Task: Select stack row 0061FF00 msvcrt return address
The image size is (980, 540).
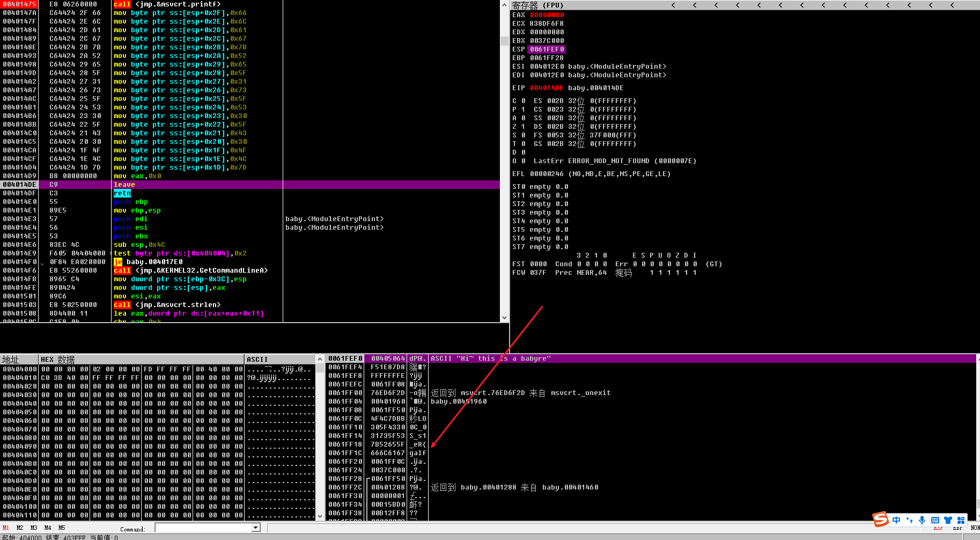Action: point(651,393)
